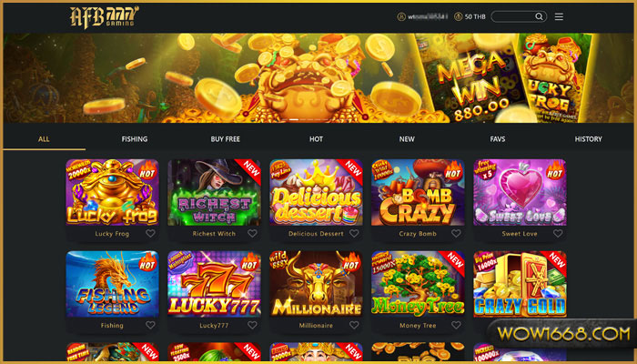Select the HOT games tab
This screenshot has width=637, height=364.
pos(316,139)
